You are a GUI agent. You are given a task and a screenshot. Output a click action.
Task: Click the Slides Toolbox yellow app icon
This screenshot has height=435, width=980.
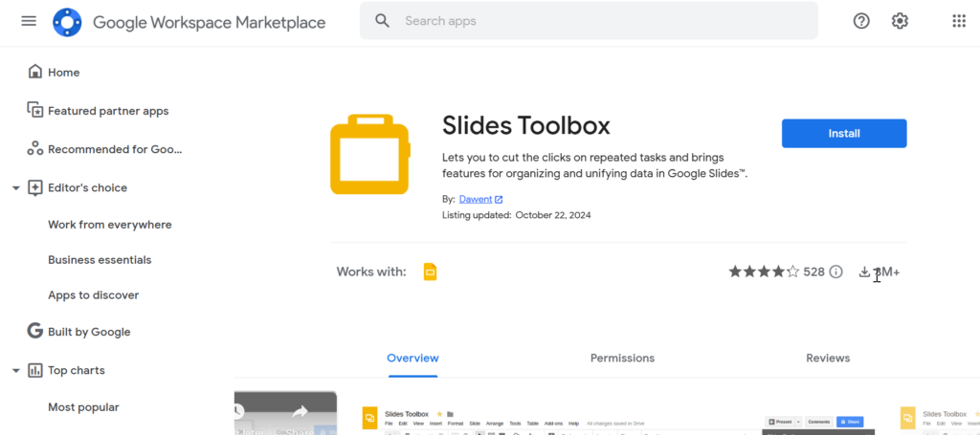click(370, 154)
